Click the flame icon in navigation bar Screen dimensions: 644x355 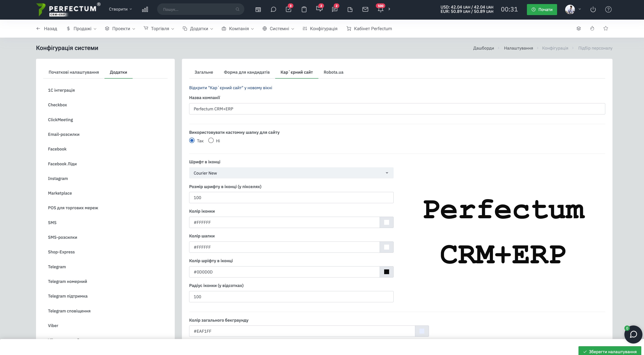coord(592,29)
